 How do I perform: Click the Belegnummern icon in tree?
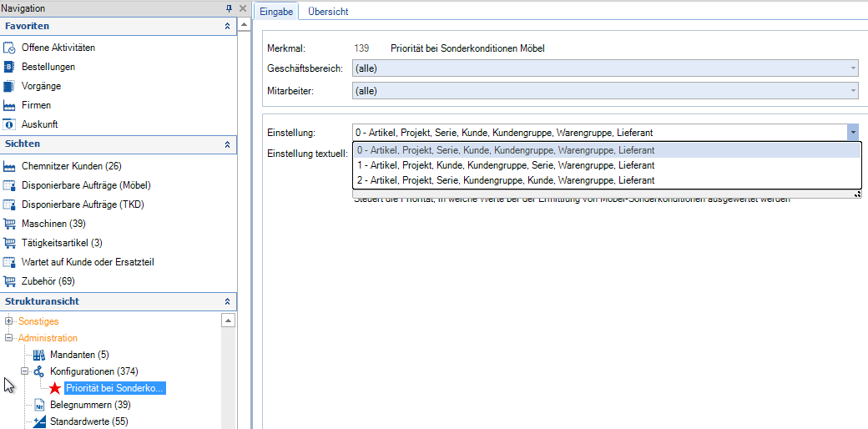(x=38, y=406)
